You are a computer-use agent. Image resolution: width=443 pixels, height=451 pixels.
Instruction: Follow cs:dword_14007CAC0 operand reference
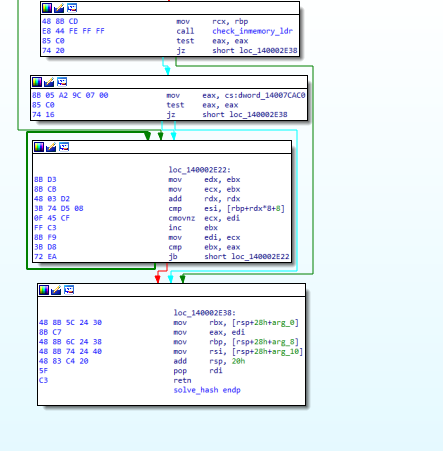[x=265, y=96]
